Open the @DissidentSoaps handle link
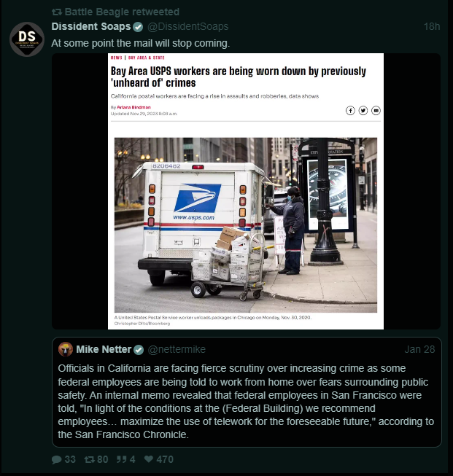This screenshot has height=476, width=453. pyautogui.click(x=188, y=27)
